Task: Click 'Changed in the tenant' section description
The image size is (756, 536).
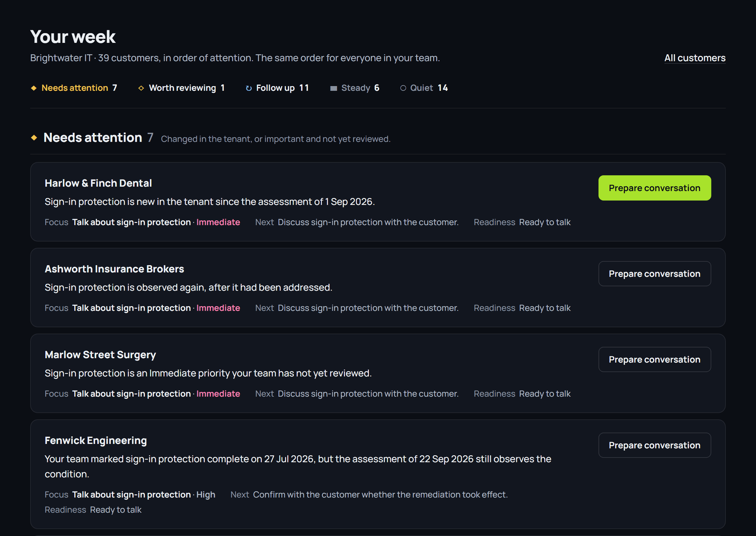Action: point(276,139)
